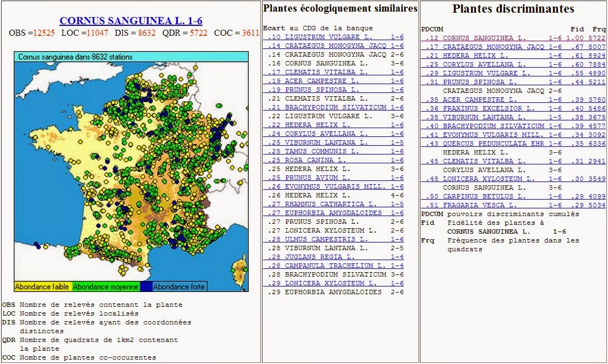Click the non-linked row EUPHORBIA AMYGDALOIDES 2-6
The image size is (608, 364).
pos(336,292)
